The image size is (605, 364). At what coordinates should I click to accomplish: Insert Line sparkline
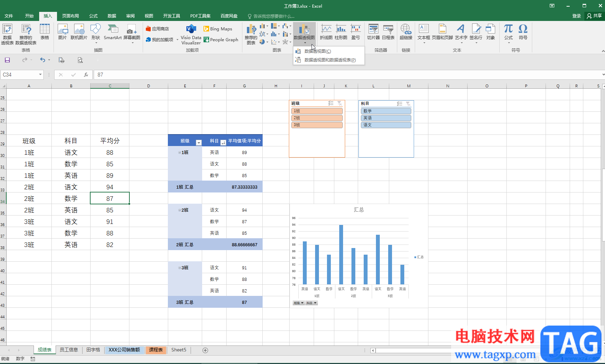click(326, 32)
